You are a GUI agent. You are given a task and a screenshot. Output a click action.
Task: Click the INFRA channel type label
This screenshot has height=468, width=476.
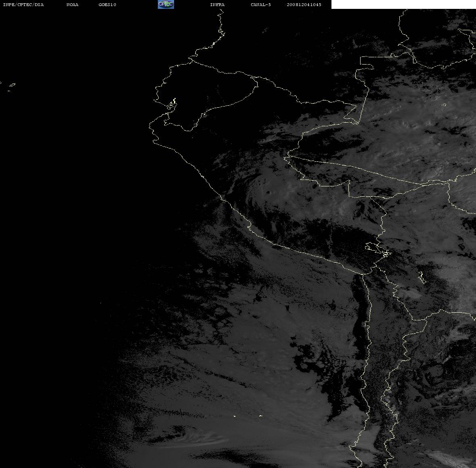(217, 4)
